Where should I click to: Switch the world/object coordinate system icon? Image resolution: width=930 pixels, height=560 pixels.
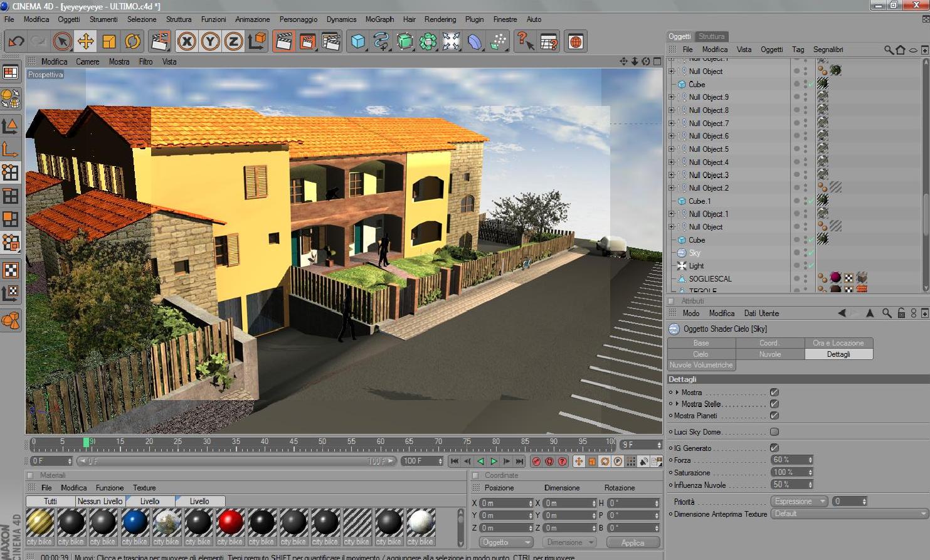click(x=257, y=41)
